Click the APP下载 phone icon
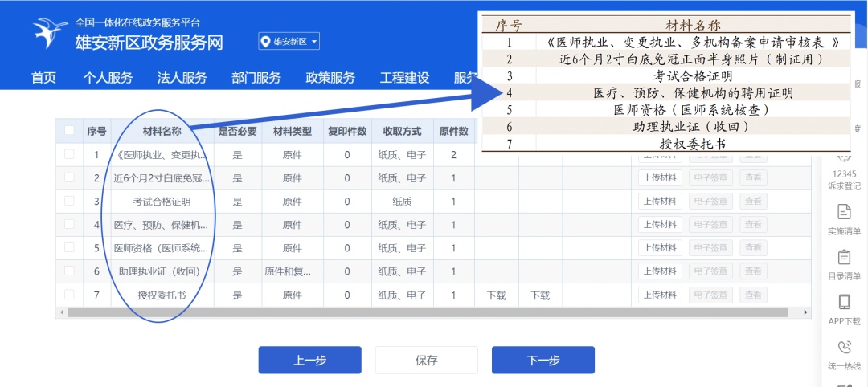Viewport: 868px width, 387px height. (x=844, y=302)
